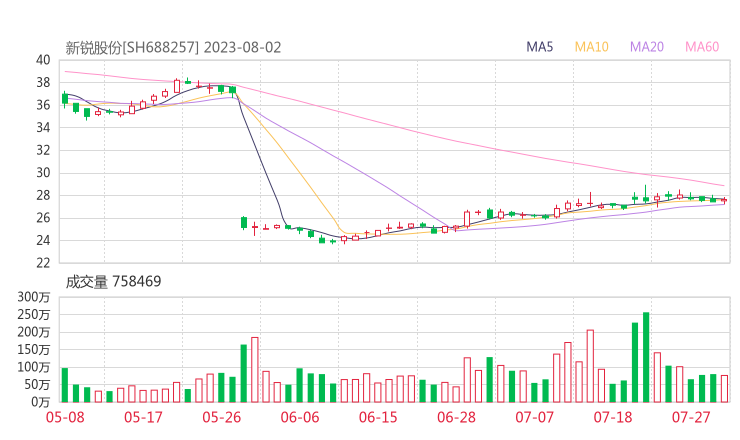Click the 150万 volume axis label
This screenshot has height=440, width=740.
click(x=34, y=349)
